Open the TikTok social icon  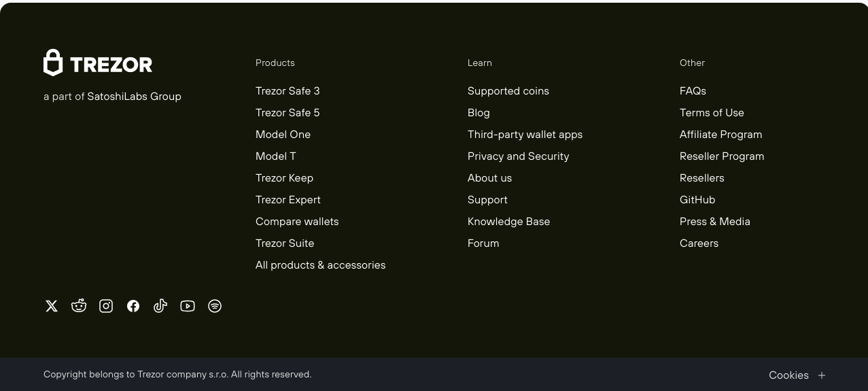click(160, 306)
